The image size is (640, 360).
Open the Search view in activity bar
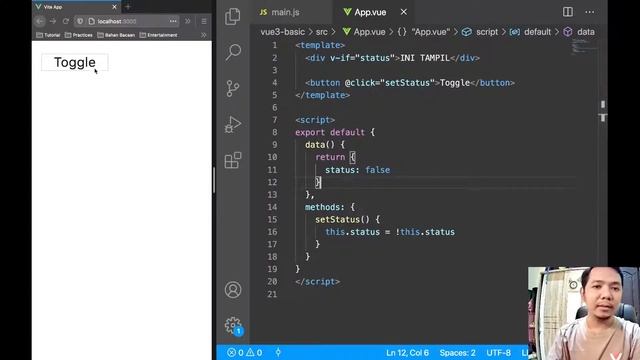[x=233, y=52]
